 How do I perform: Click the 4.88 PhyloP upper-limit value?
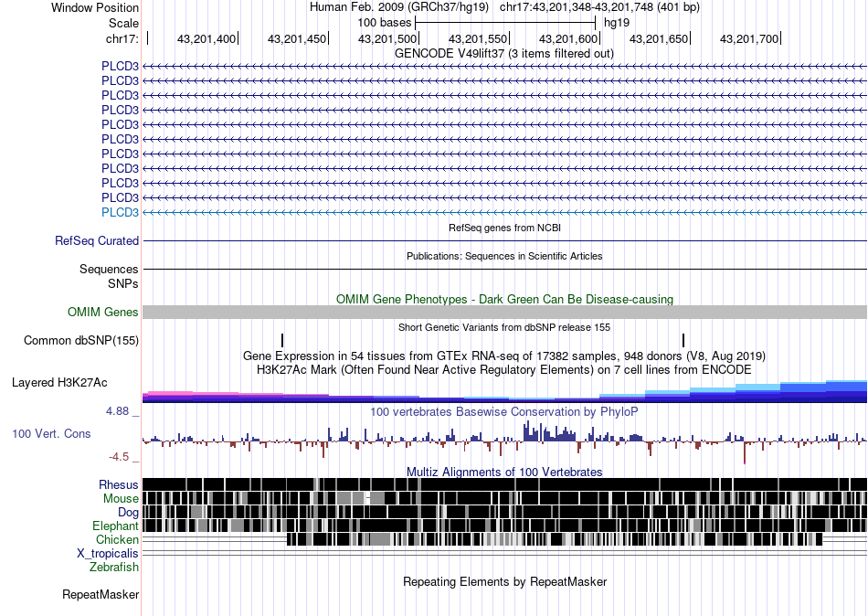[x=117, y=411]
